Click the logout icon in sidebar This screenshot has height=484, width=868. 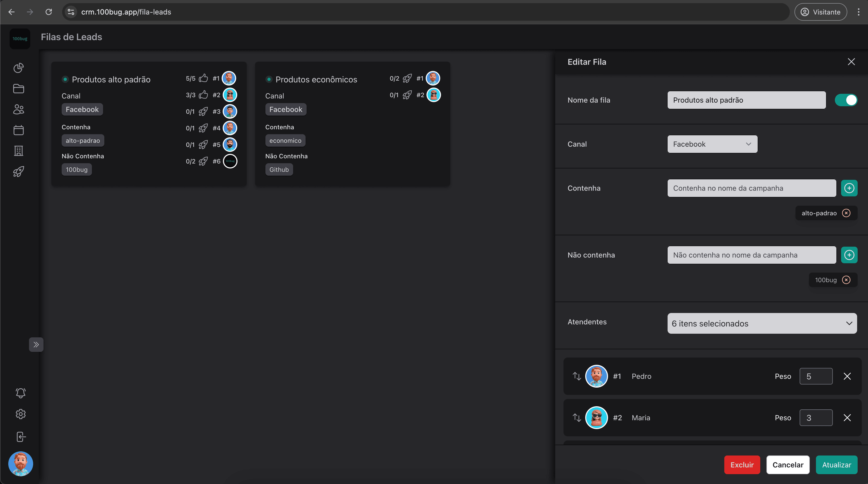(x=20, y=437)
